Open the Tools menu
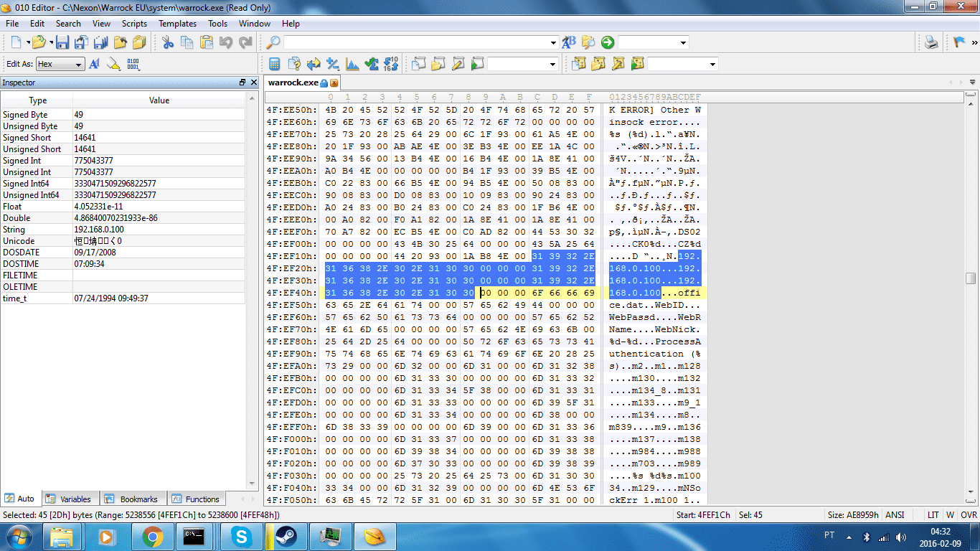Screen dimensions: 980x551 coord(217,24)
